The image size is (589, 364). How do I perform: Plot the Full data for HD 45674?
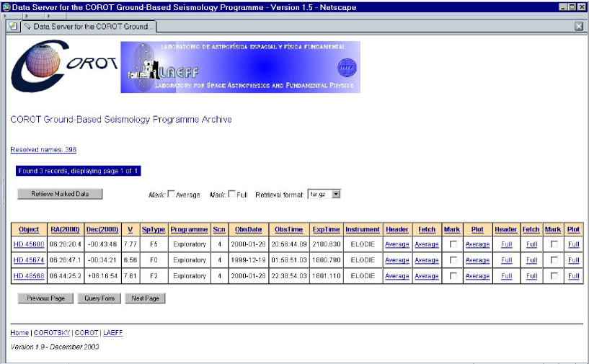tap(574, 260)
